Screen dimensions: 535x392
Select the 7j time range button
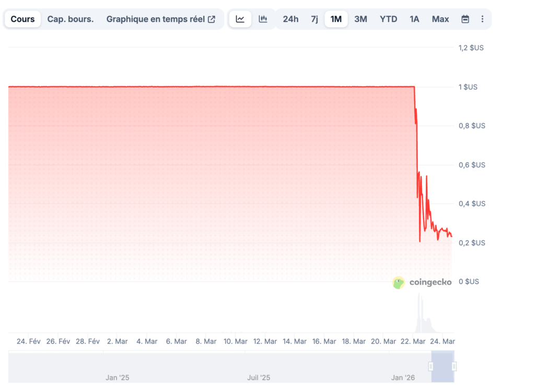314,19
